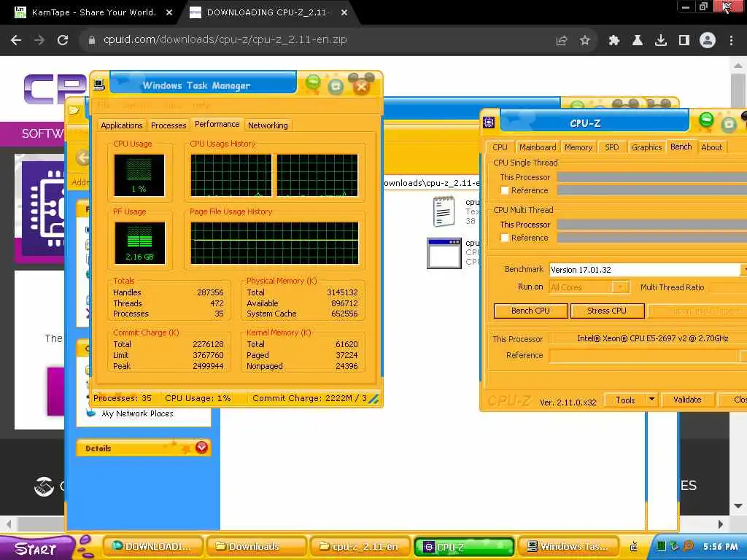Enable Single Thread Reference checkbox
Screen dimensions: 747x560
[505, 190]
